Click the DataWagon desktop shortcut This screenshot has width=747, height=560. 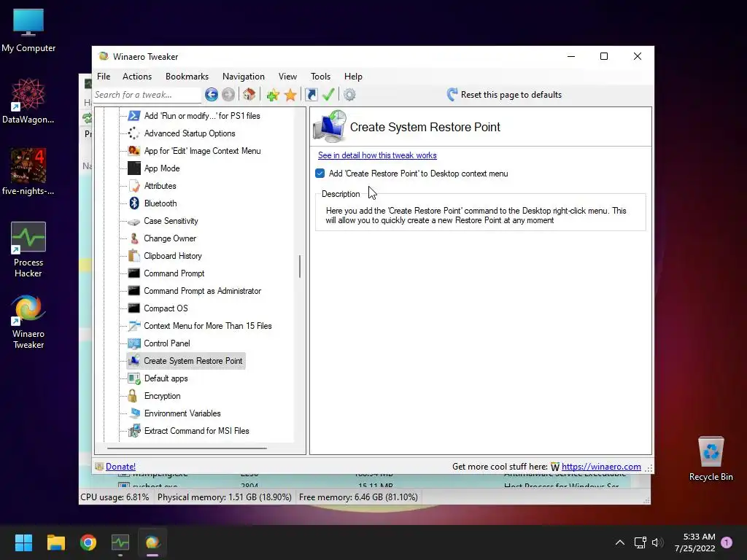(28, 101)
